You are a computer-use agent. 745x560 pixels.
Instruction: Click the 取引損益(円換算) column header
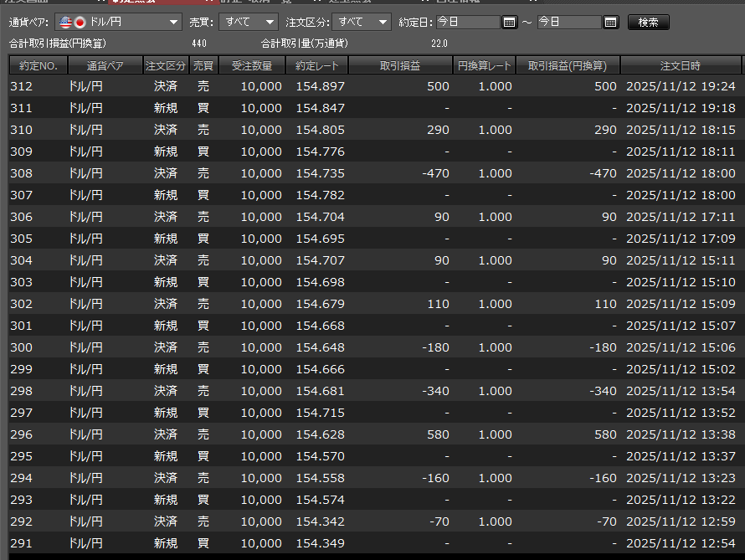[568, 65]
